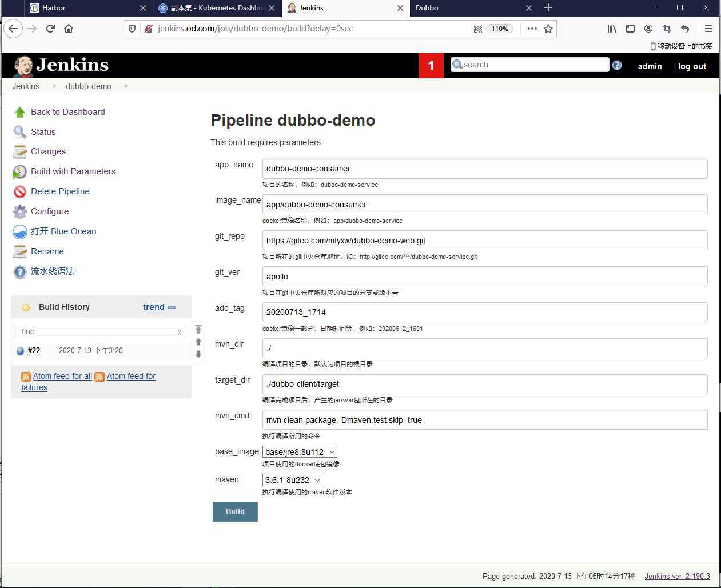Click the Configure gear icon
721x588 pixels.
20,211
